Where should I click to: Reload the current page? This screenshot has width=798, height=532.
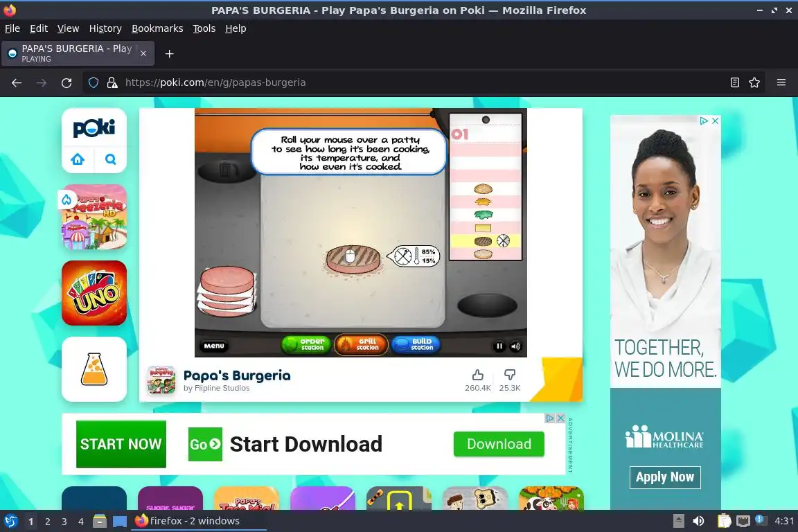[66, 82]
